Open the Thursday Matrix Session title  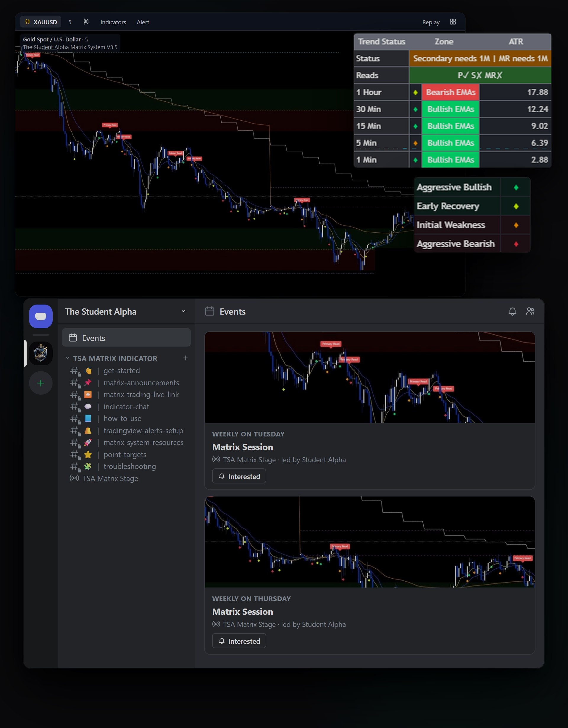coord(243,612)
